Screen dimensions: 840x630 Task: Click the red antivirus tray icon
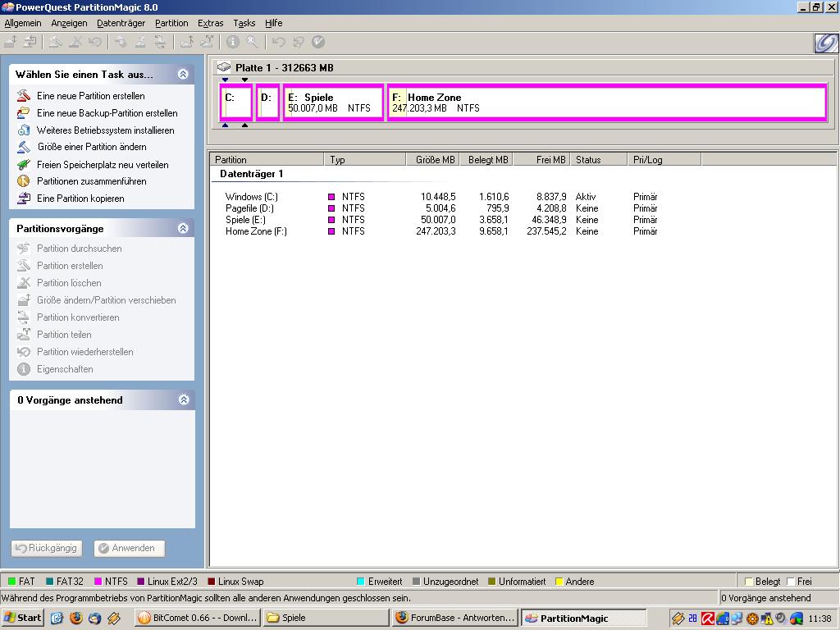coord(708,619)
